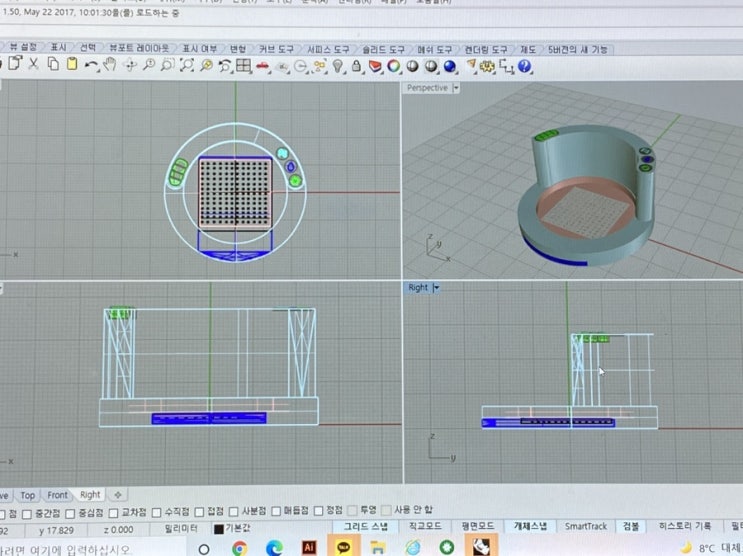The height and width of the screenshot is (556, 743).
Task: Click the Perspective viewport title
Action: [427, 88]
